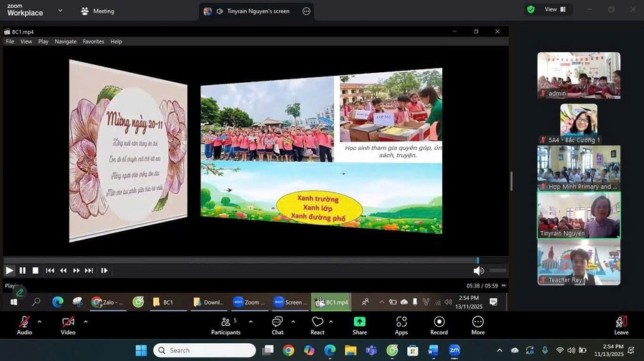Click the React heart icon
644x361 pixels.
[317, 325]
